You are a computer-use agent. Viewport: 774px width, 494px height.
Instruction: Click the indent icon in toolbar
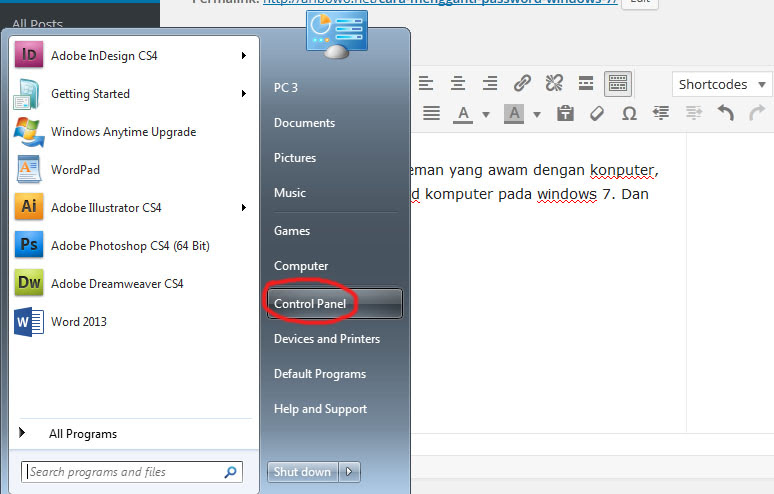click(694, 114)
